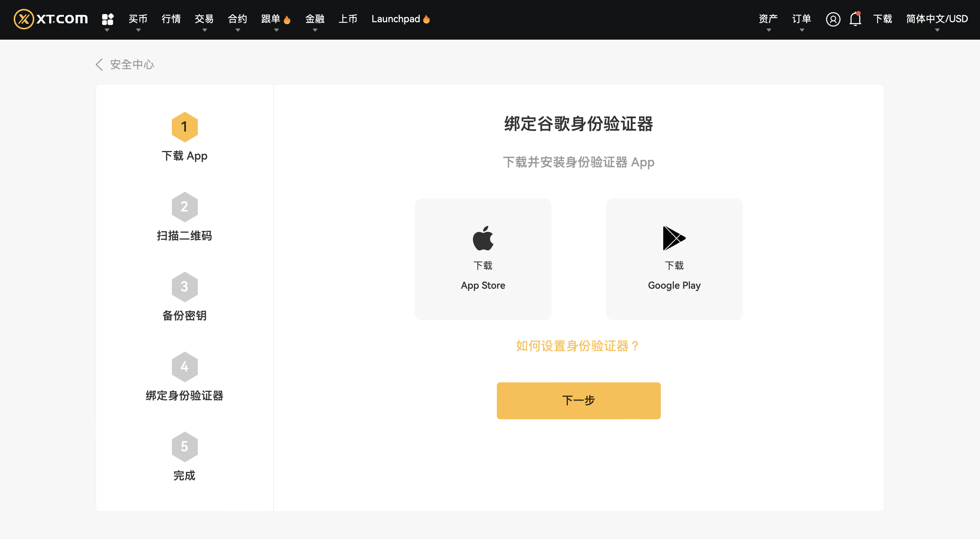Click the 下载 App Store card label

tap(483, 276)
